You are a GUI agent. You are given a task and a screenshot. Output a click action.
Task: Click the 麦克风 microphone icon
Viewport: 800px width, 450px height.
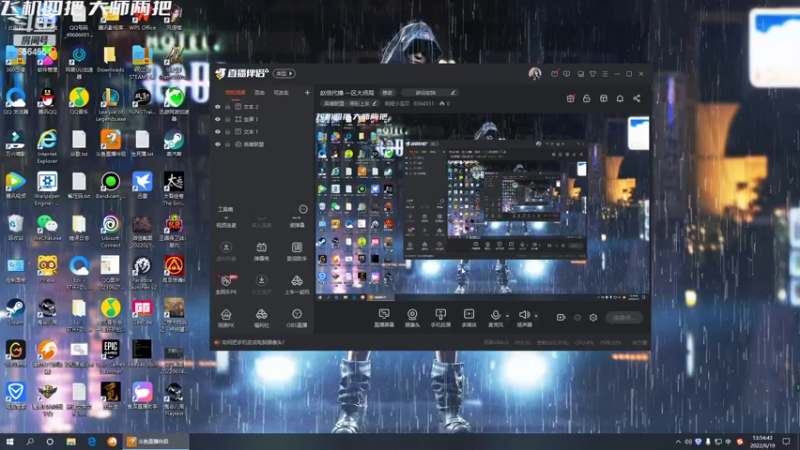pyautogui.click(x=495, y=317)
